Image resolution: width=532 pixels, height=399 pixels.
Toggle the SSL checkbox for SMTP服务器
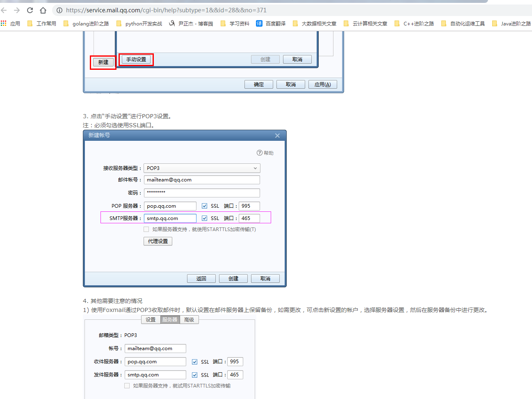click(204, 218)
